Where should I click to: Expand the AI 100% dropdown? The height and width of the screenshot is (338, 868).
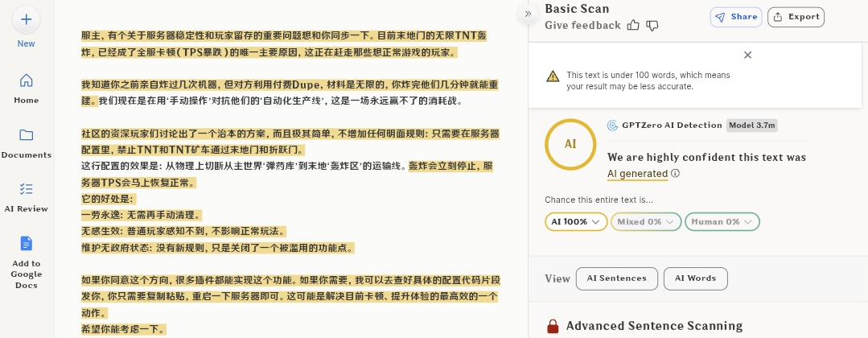[576, 221]
